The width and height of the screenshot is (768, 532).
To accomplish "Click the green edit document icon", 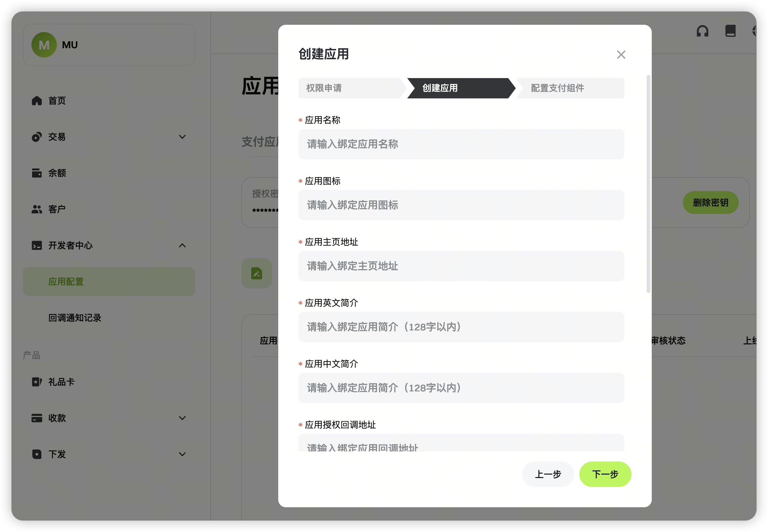I will (256, 273).
